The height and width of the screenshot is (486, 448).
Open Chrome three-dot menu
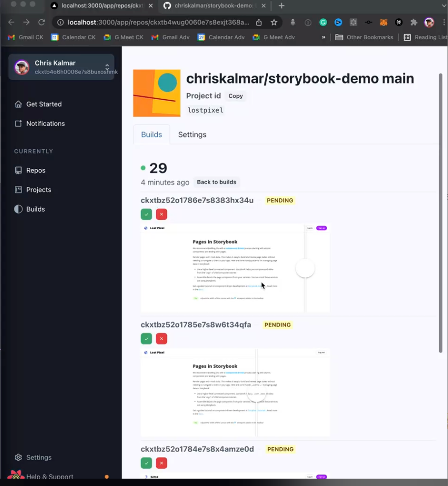pyautogui.click(x=444, y=22)
